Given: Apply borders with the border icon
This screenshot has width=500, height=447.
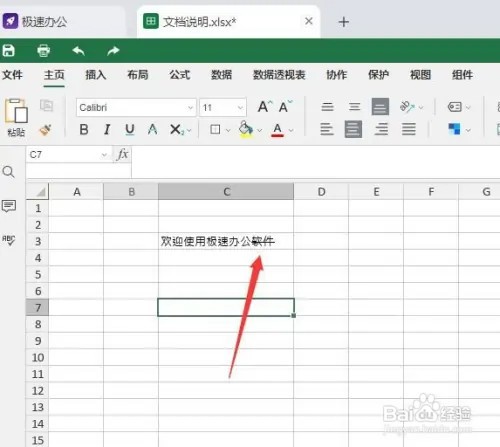Looking at the screenshot, I should (x=215, y=129).
